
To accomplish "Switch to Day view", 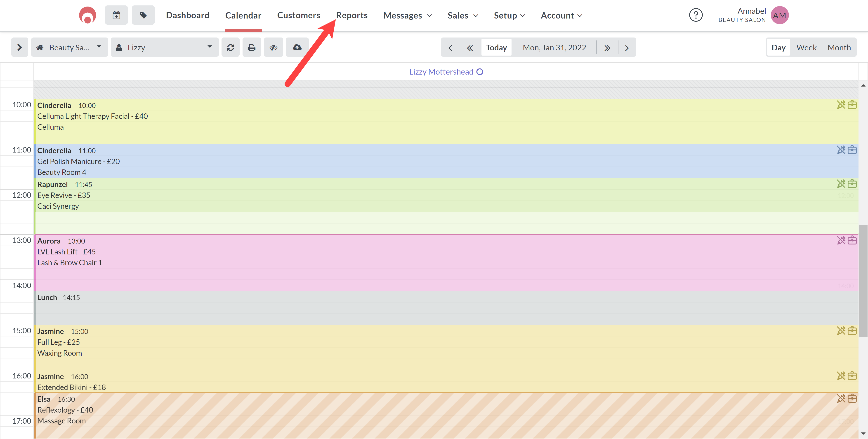I will [778, 47].
